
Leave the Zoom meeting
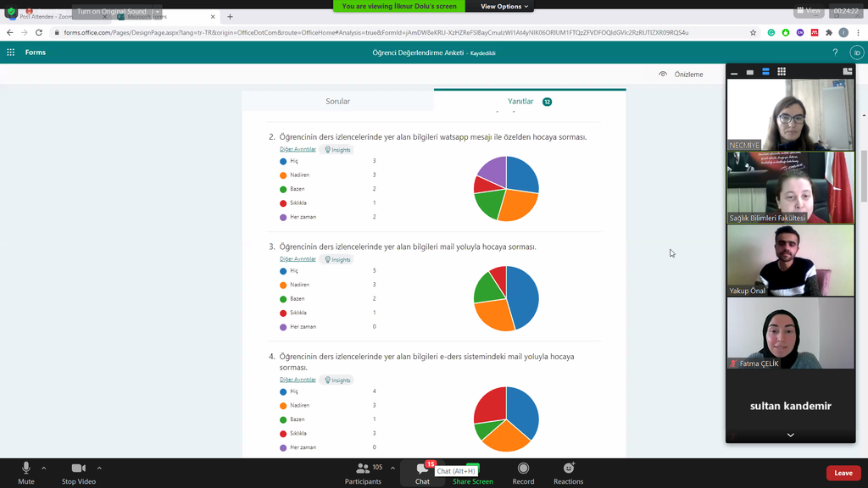[x=843, y=473]
